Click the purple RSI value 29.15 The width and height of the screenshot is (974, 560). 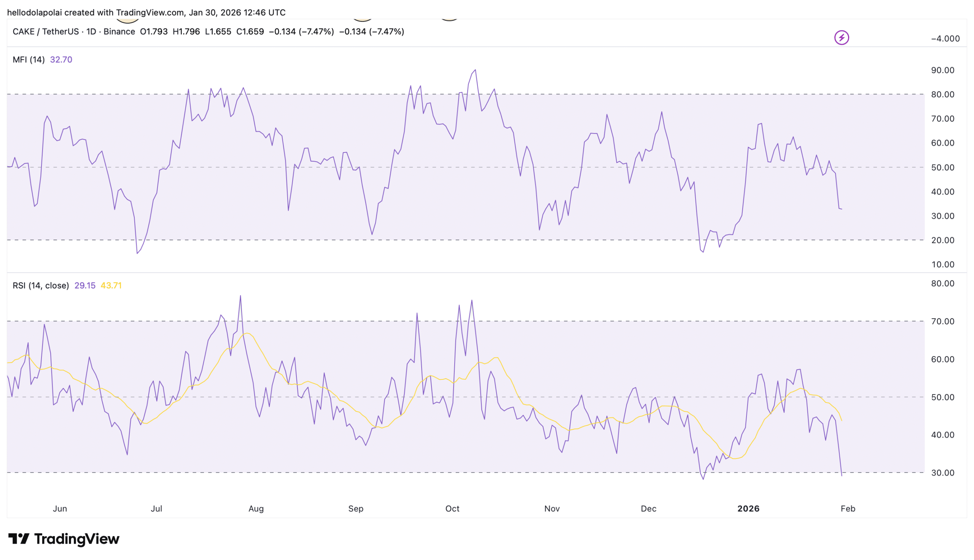(85, 286)
